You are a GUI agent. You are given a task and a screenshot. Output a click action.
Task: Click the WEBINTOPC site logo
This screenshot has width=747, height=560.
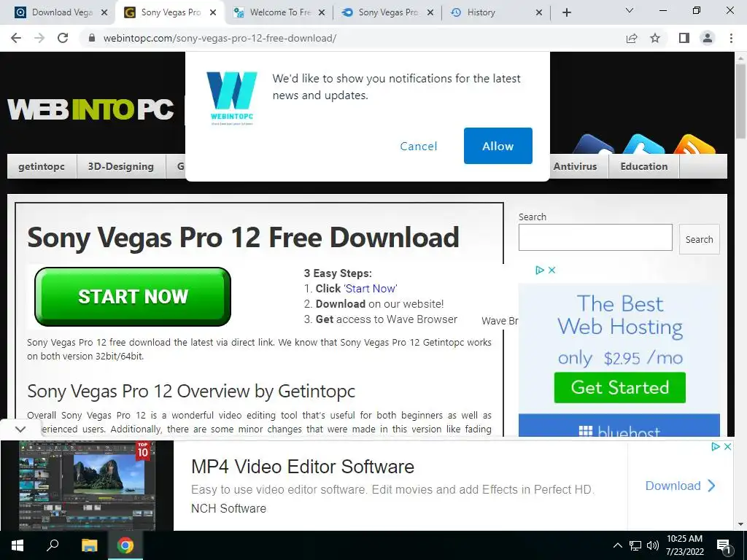click(x=90, y=109)
